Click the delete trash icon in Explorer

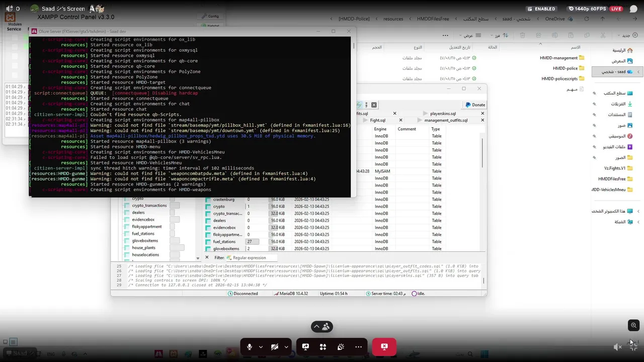pos(523,35)
